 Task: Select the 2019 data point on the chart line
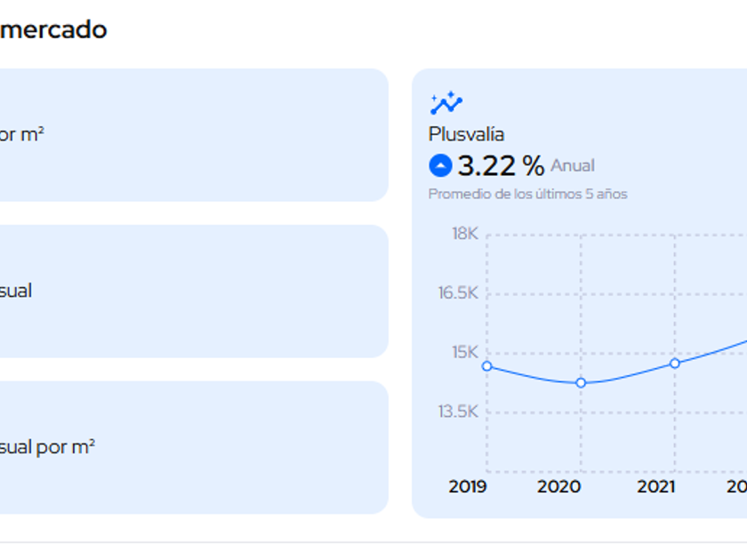pos(486,366)
